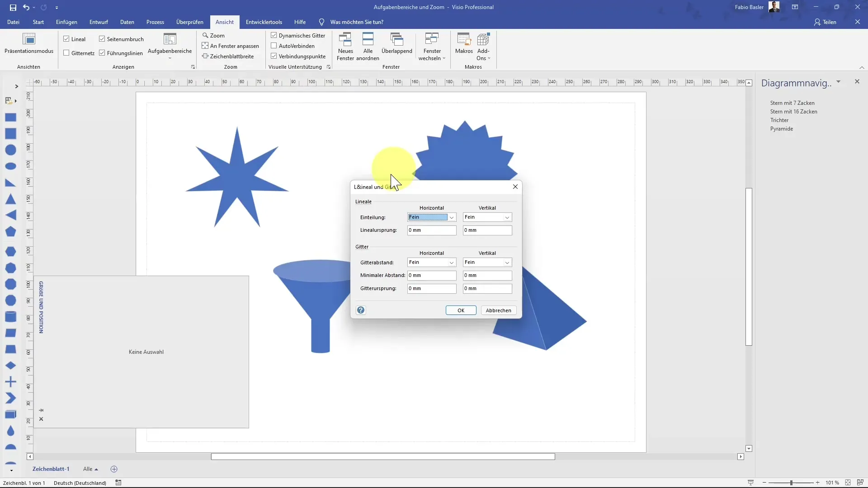Screen dimensions: 868x488
Task: Switch to the Start tab
Action: pos(38,22)
